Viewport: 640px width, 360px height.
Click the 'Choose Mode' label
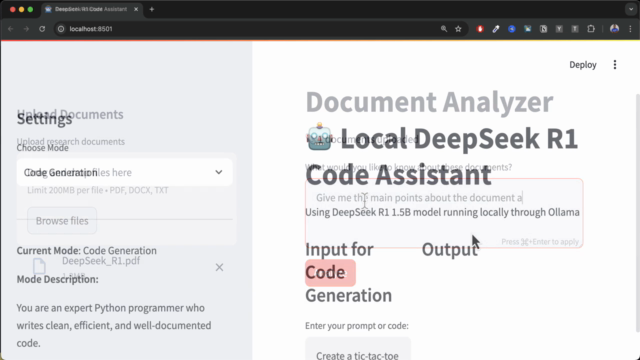(x=42, y=148)
